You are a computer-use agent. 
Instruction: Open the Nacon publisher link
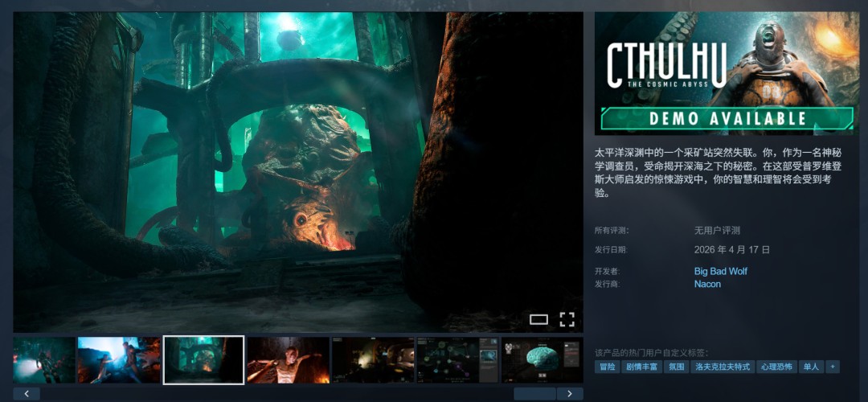point(707,284)
